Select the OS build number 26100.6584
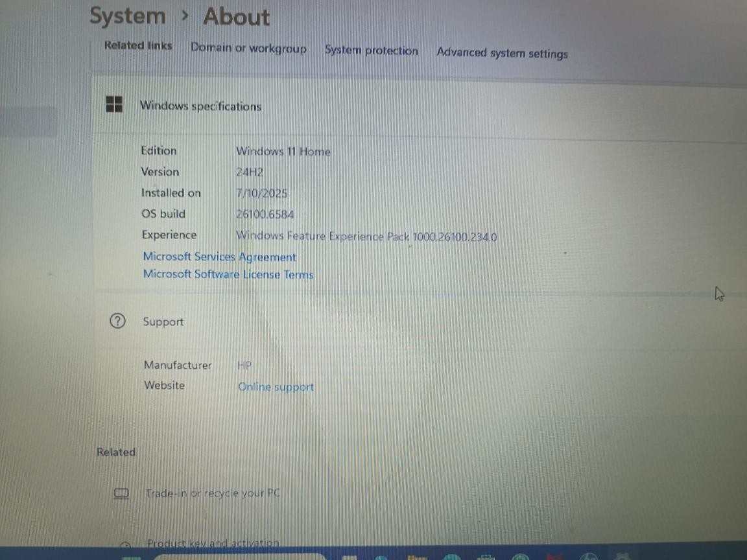The height and width of the screenshot is (560, 747). 265,215
